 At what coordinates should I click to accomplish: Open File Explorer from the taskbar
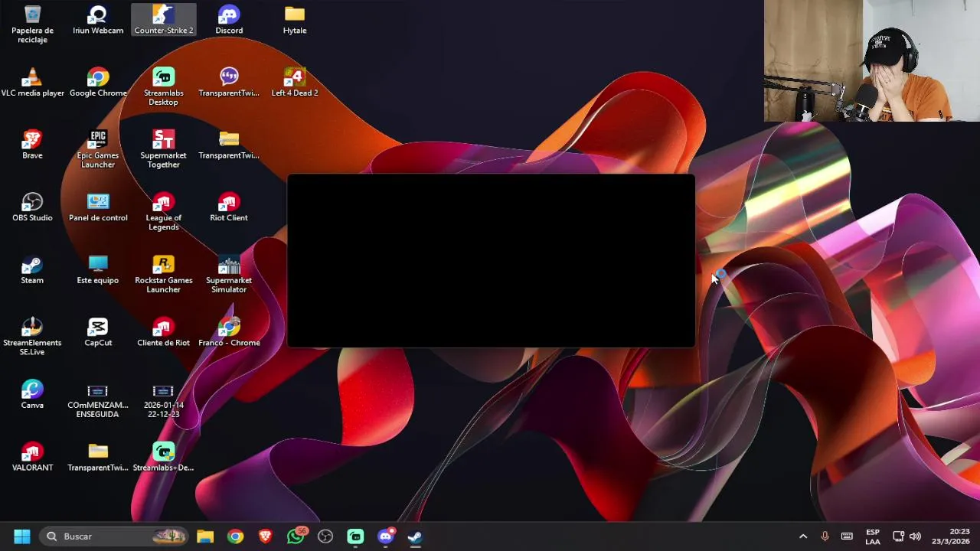click(x=205, y=536)
